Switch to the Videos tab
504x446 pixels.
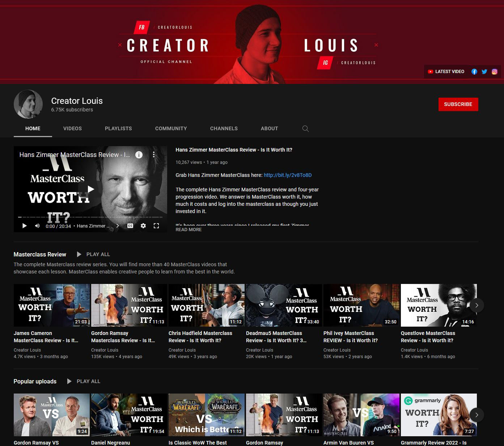click(72, 128)
